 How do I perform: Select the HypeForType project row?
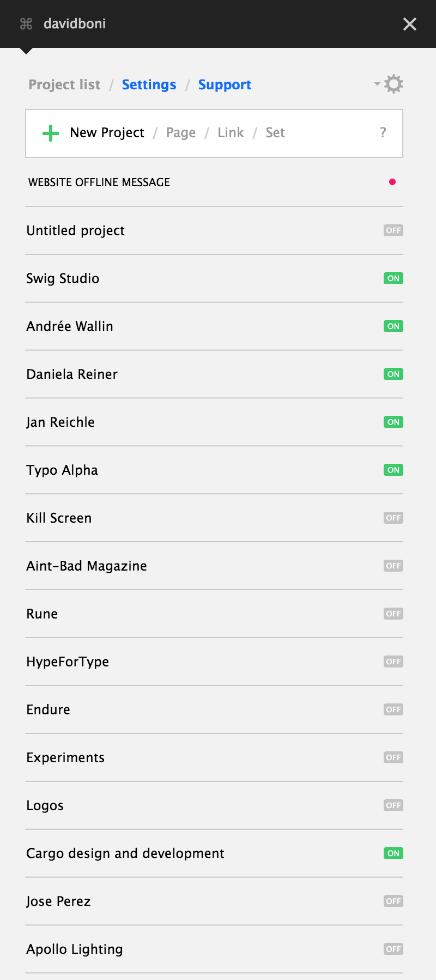68,661
